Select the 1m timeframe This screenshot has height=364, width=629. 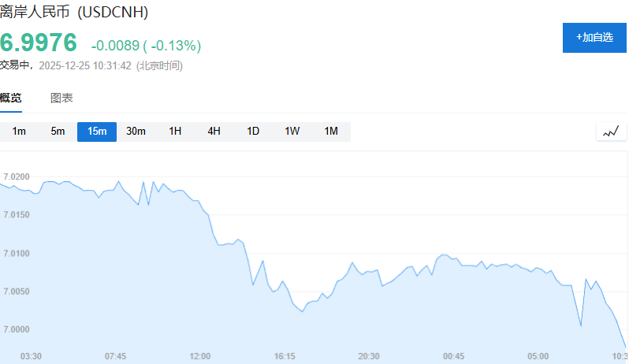19,132
